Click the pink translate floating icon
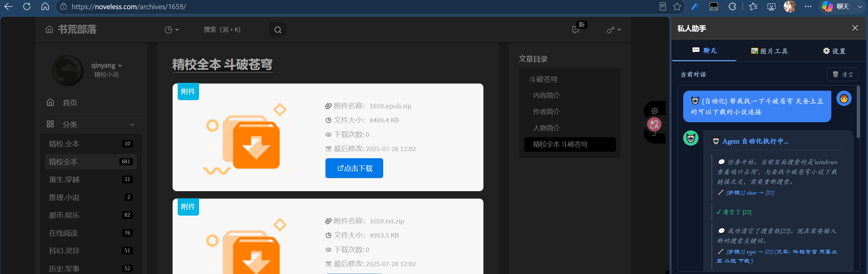The image size is (868, 274). click(654, 125)
